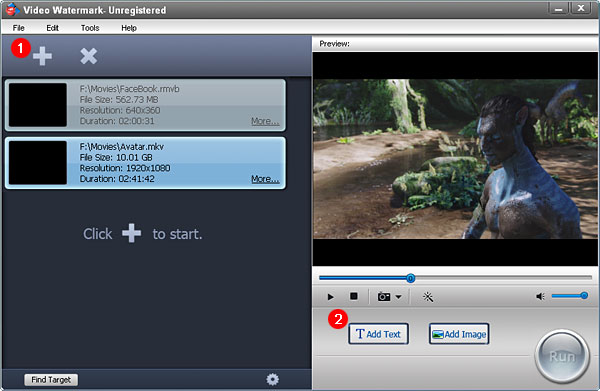Click the Find Target button
600x391 pixels.
pyautogui.click(x=51, y=380)
